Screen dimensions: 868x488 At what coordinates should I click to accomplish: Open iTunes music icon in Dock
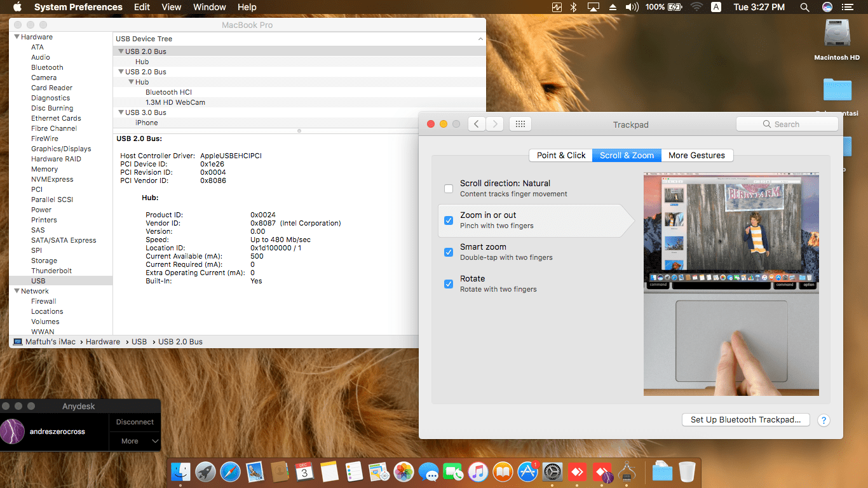(x=478, y=472)
